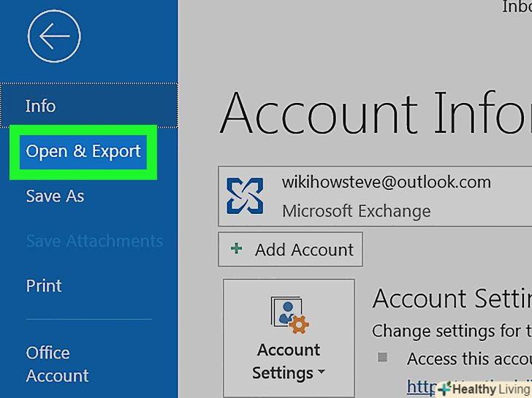Open Office Account page
The width and height of the screenshot is (532, 398).
pyautogui.click(x=57, y=364)
